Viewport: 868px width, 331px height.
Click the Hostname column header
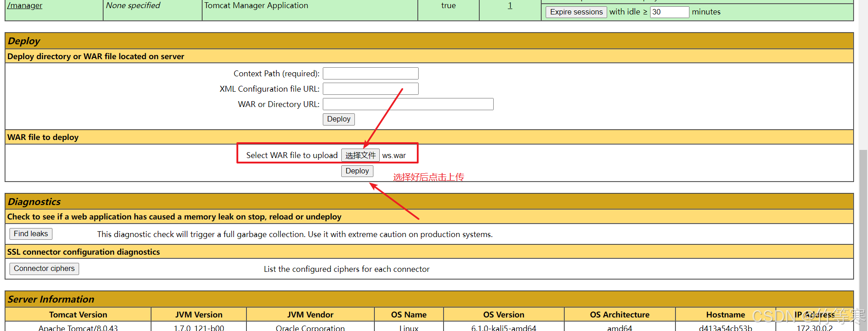(726, 315)
